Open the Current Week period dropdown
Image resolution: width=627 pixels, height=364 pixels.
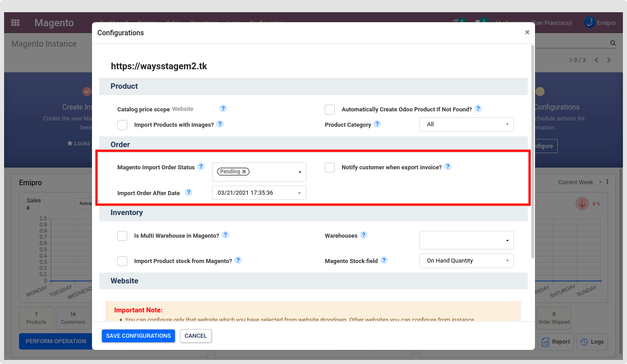(580, 182)
